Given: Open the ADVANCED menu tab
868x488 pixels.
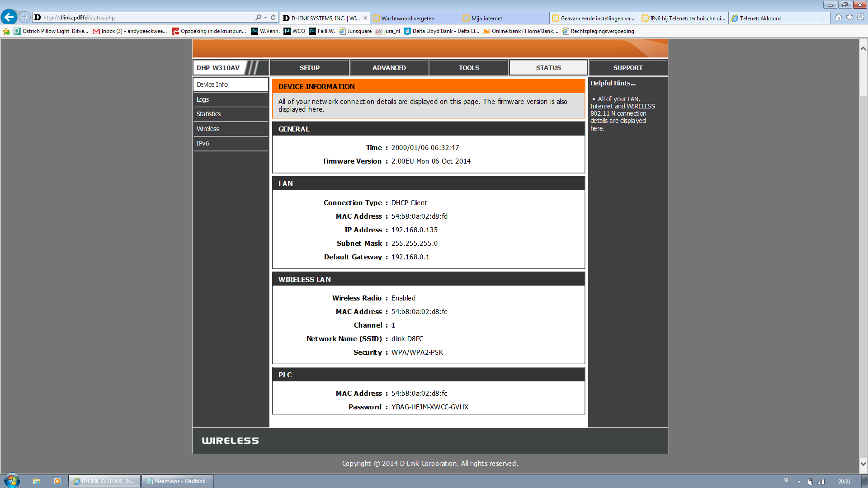Looking at the screenshot, I should (x=389, y=68).
